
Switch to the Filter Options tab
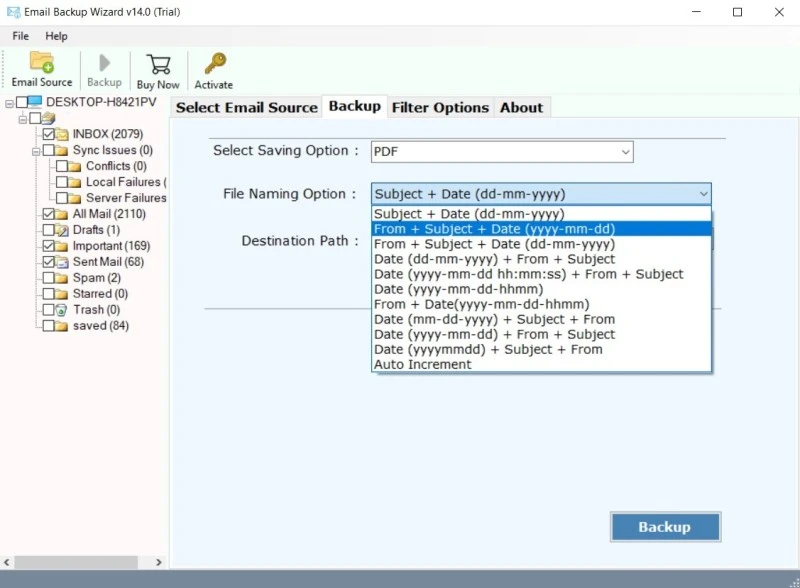(x=440, y=107)
